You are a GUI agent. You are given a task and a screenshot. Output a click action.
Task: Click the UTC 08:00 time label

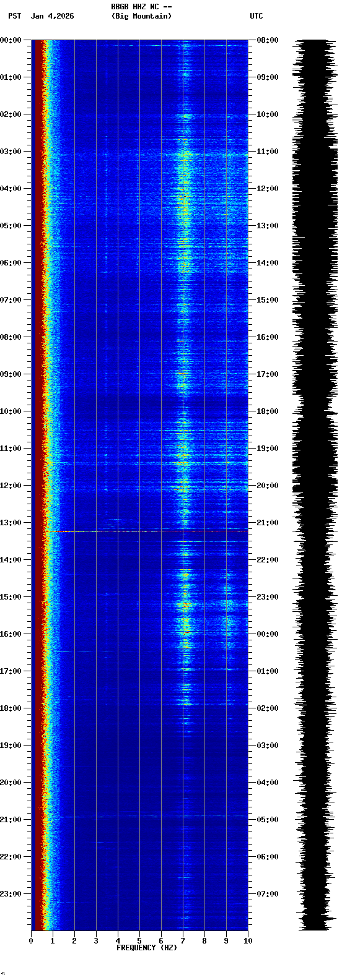coord(268,40)
